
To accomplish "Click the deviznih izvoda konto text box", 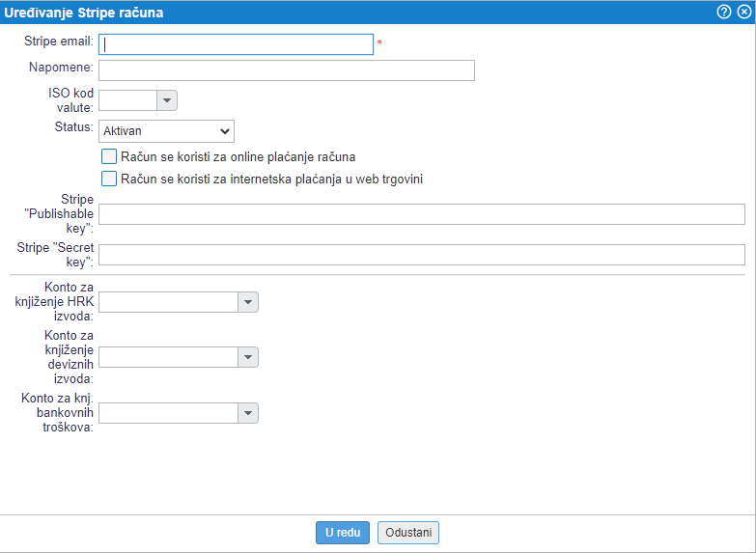I will coord(168,357).
